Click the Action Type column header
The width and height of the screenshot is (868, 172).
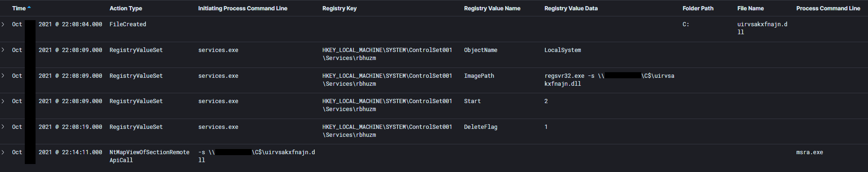pyautogui.click(x=126, y=8)
